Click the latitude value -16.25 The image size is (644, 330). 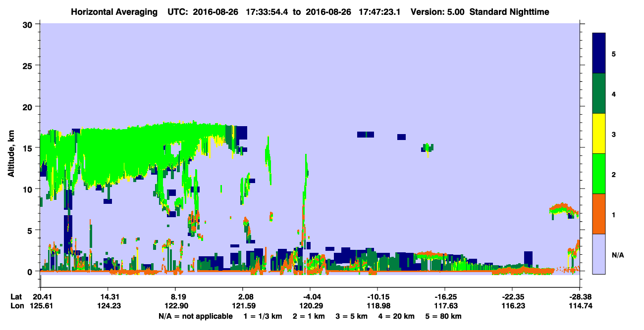[x=444, y=296]
